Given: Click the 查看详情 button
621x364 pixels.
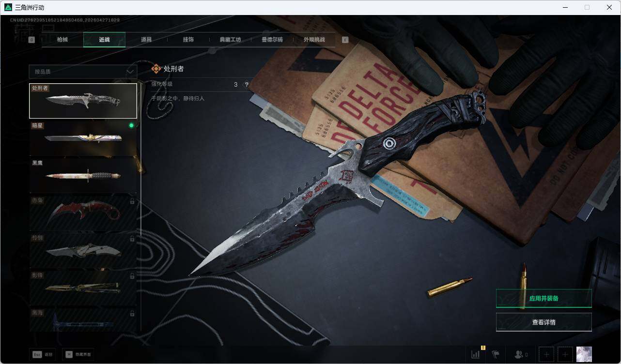Looking at the screenshot, I should coord(543,322).
